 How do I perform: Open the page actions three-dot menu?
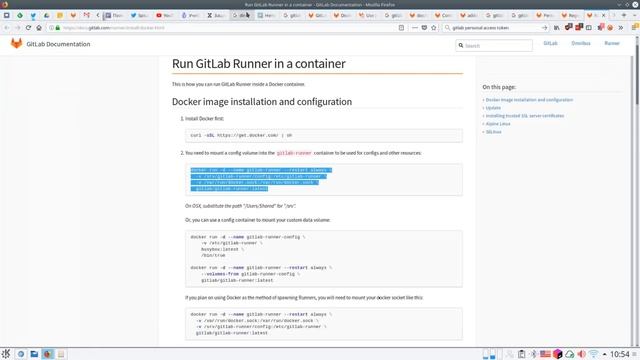point(415,28)
